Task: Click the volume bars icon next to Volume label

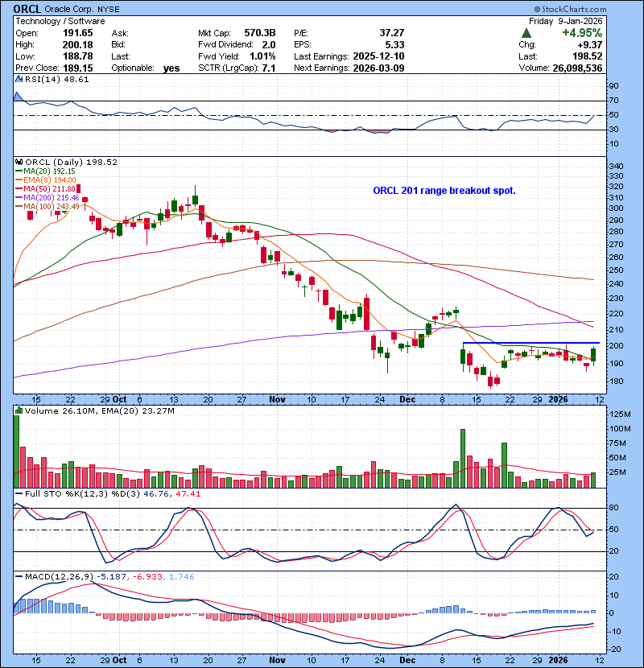Action: 19,410
